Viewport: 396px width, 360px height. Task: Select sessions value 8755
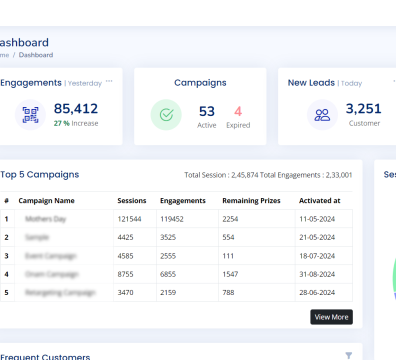click(x=125, y=274)
